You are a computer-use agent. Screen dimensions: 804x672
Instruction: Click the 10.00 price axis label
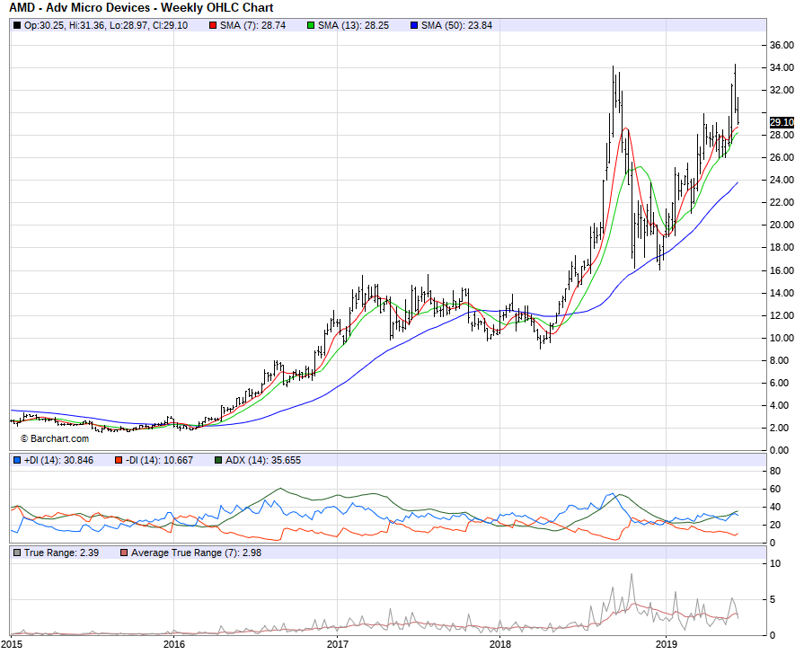click(x=782, y=338)
